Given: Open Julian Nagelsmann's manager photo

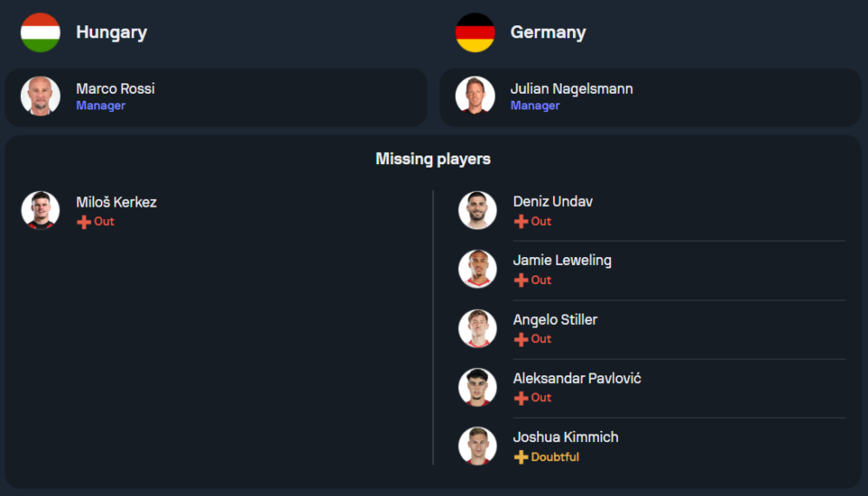Looking at the screenshot, I should pos(475,96).
